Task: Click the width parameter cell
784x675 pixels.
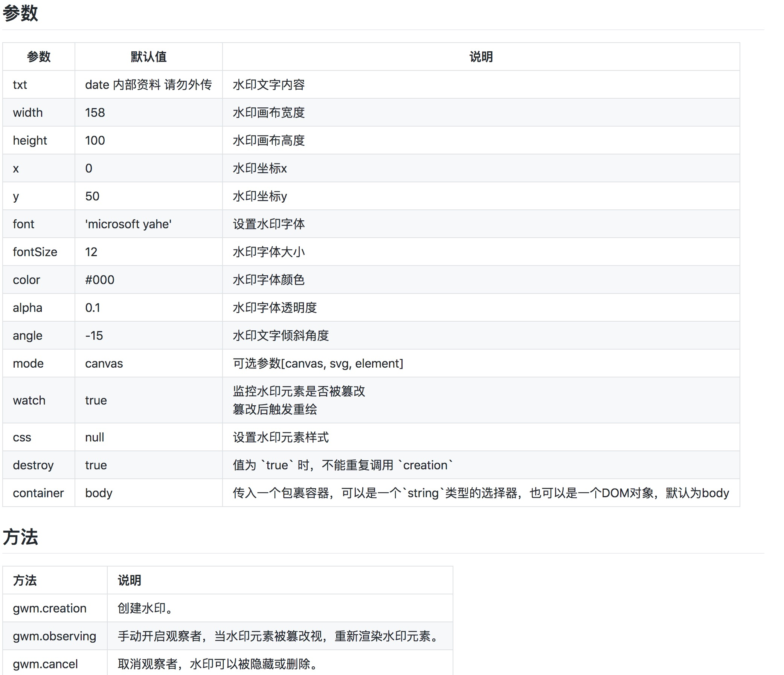Action: 27,112
